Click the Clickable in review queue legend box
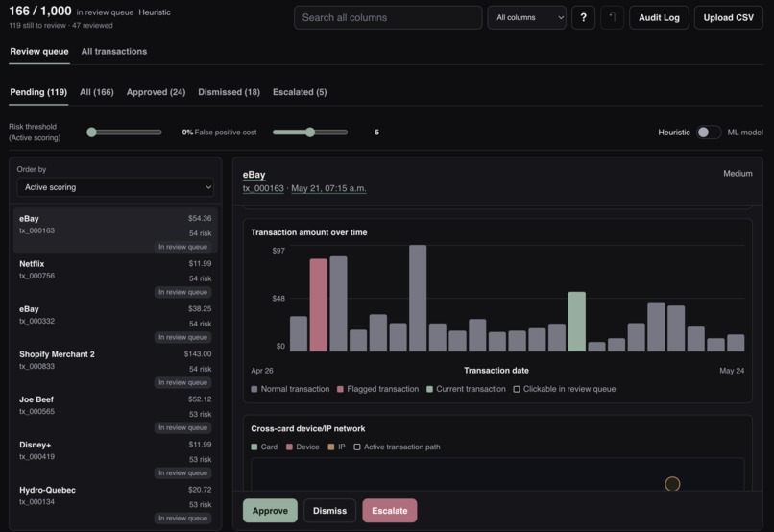Screen dimensions: 774x532 pos(517,389)
